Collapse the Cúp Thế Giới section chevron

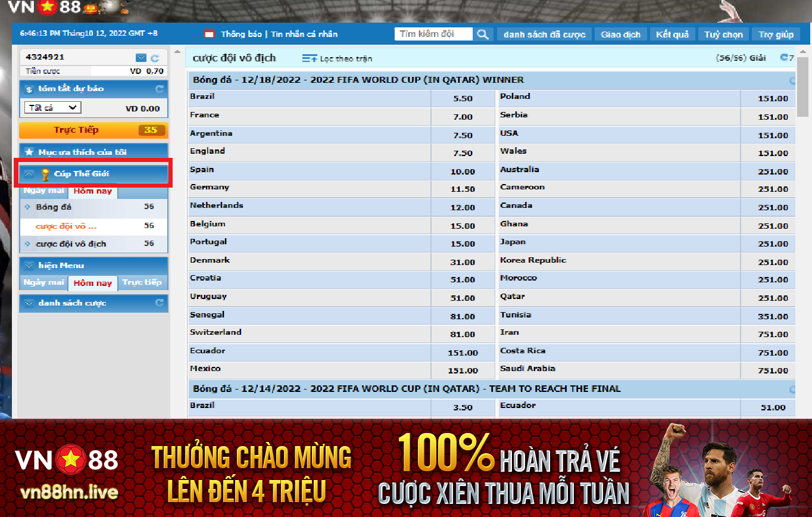[x=29, y=174]
